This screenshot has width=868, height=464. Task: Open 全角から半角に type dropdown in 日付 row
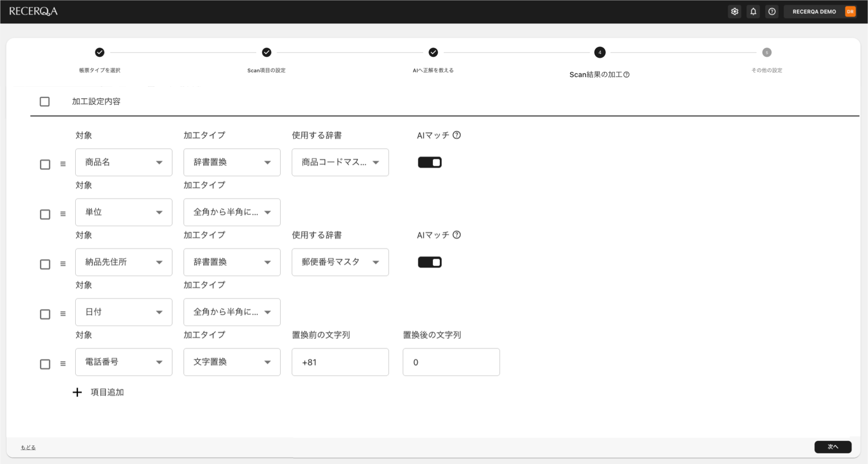pos(232,312)
